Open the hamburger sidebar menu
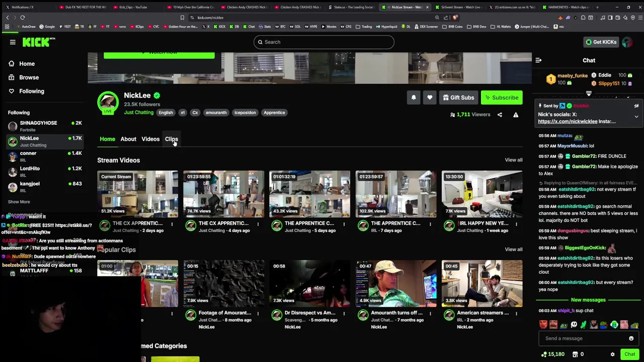The height and width of the screenshot is (362, 644). [13, 42]
